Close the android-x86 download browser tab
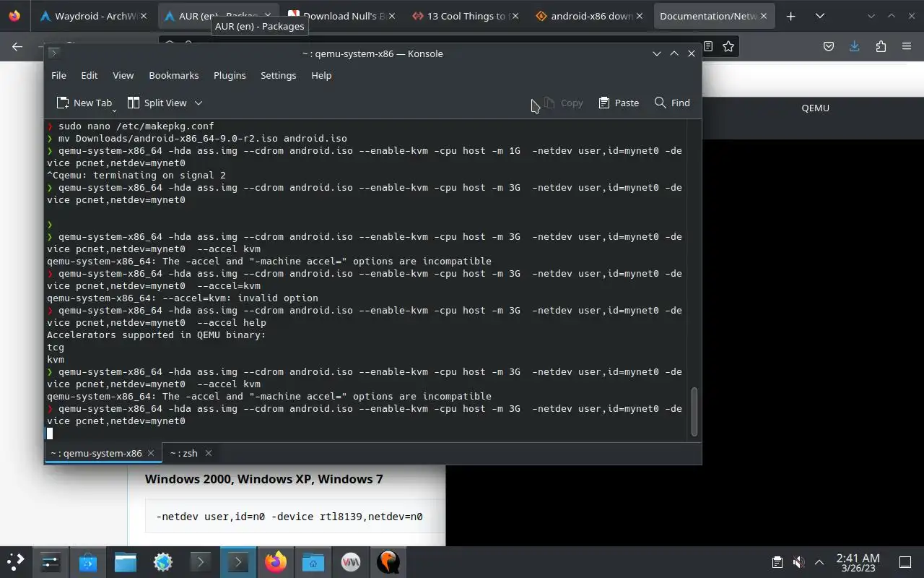Viewport: 924px width, 578px height. pos(640,16)
